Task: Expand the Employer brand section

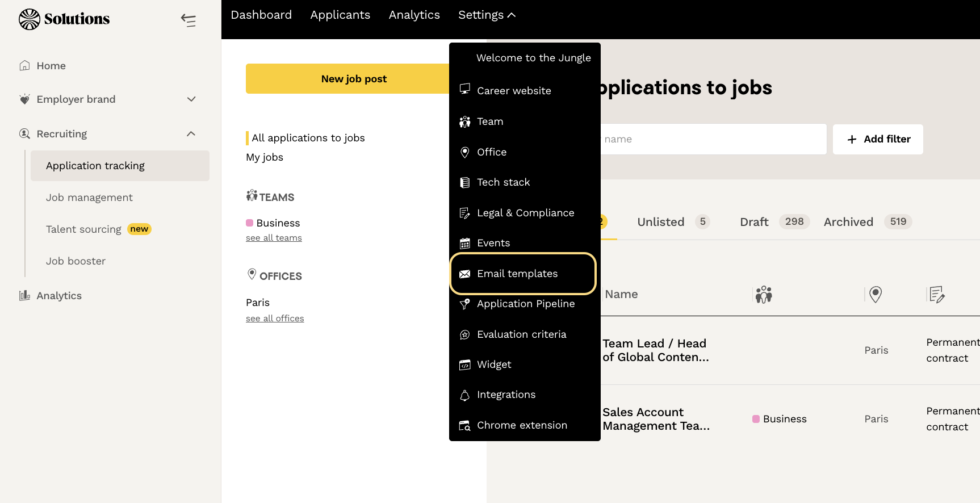Action: [191, 99]
